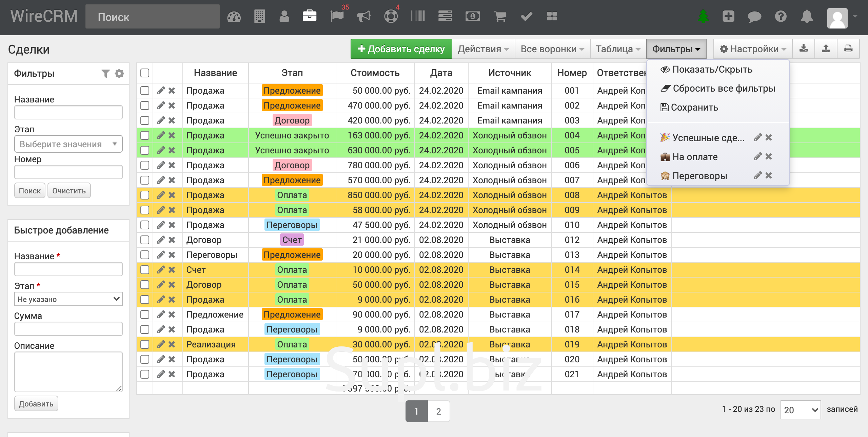This screenshot has height=437, width=868.
Task: Open the dashboard gauge icon
Action: click(234, 16)
